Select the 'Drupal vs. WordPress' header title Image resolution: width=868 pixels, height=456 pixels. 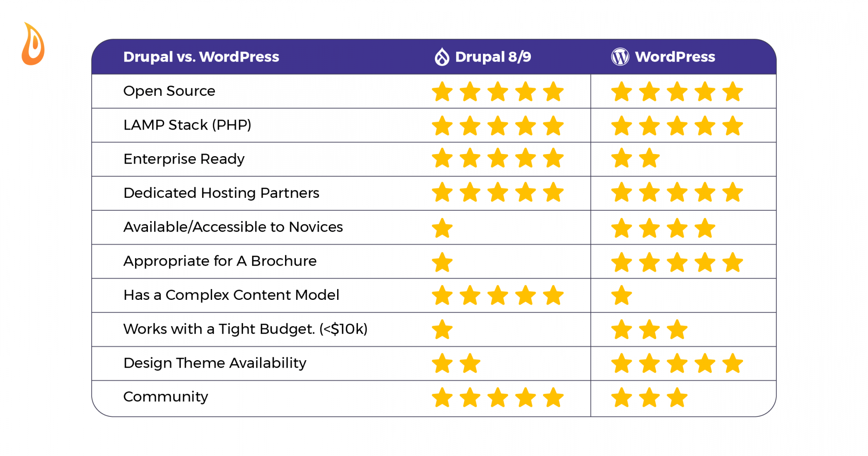click(201, 57)
